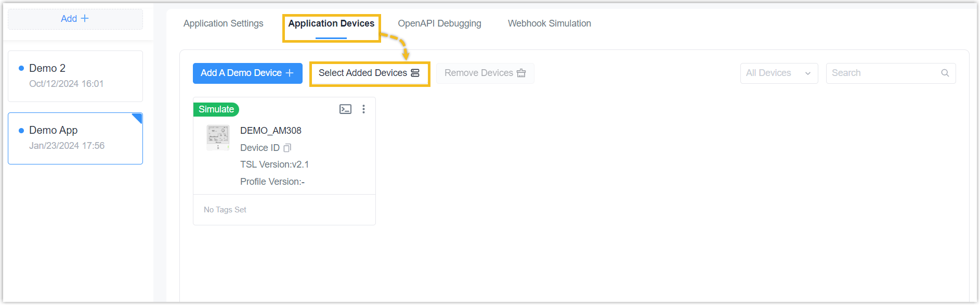Image resolution: width=980 pixels, height=305 pixels.
Task: Go to the Webhook Simulation tab
Action: 550,23
